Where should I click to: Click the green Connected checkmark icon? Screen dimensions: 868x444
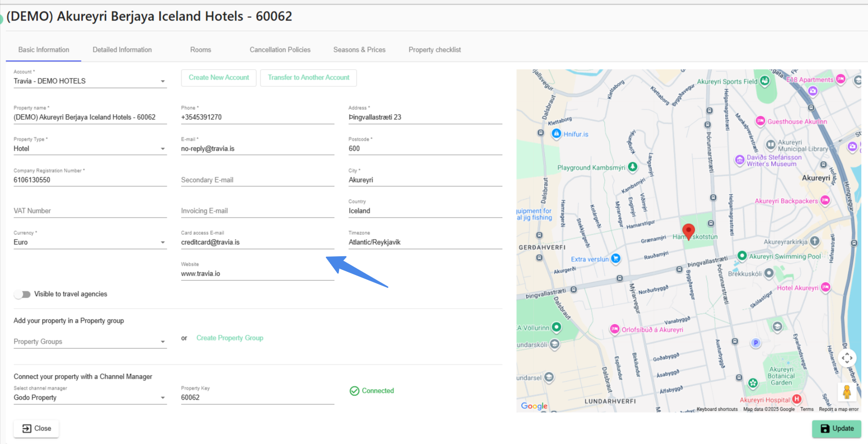coord(354,391)
